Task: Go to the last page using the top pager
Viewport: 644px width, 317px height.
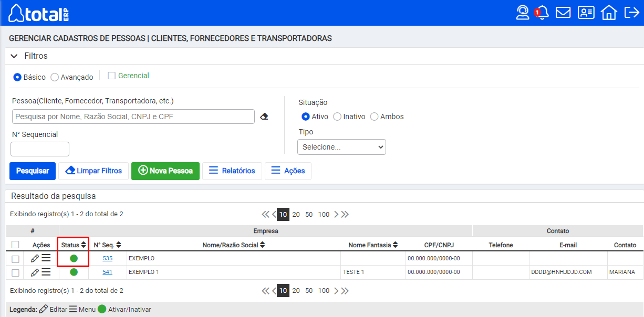Action: point(345,214)
